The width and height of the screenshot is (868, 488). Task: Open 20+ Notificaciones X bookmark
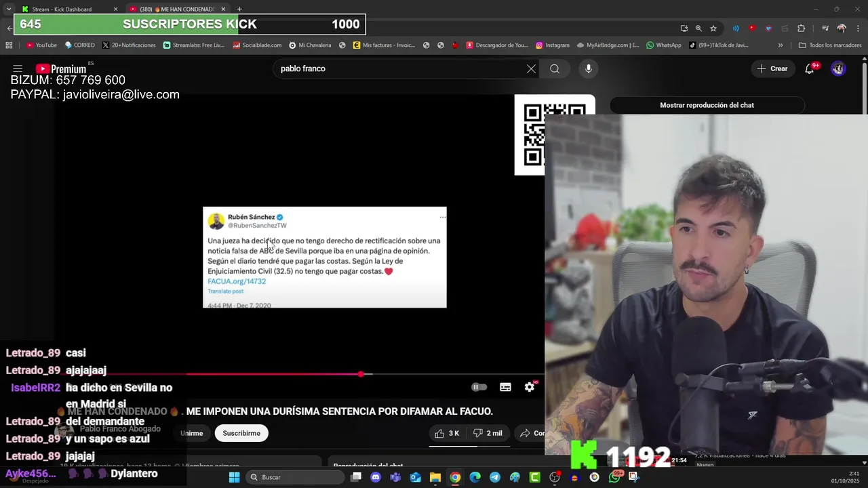point(129,45)
